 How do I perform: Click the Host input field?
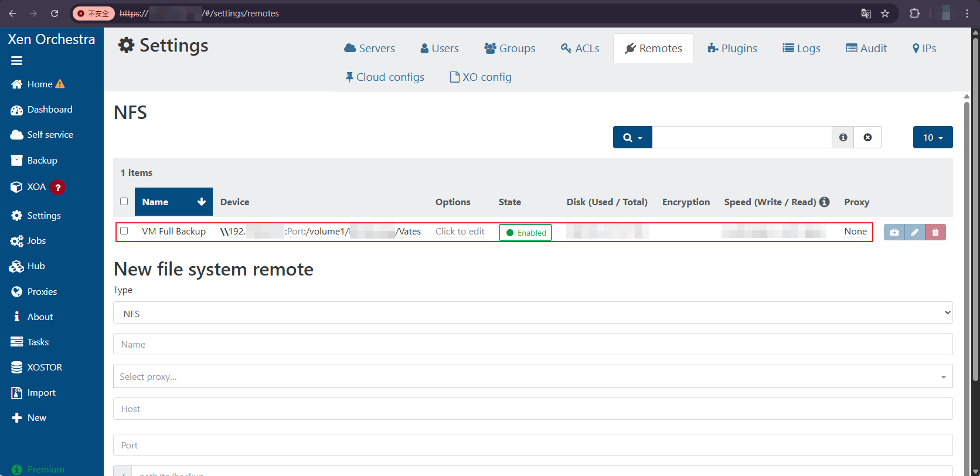[533, 409]
